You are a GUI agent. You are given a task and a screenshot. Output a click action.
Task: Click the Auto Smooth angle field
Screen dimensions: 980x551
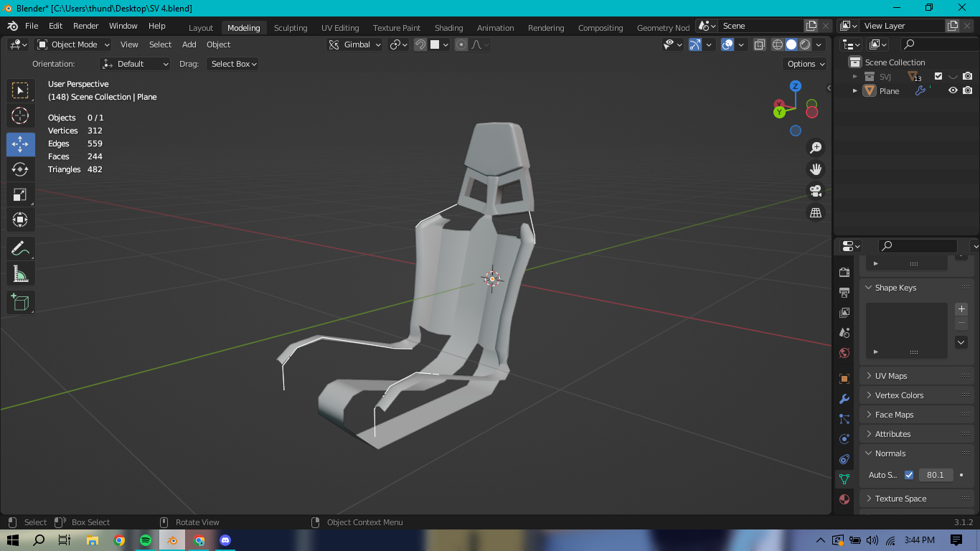pos(936,475)
